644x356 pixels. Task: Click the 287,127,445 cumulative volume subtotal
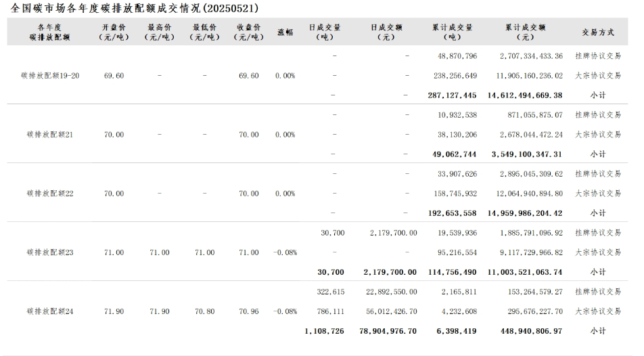coord(452,95)
